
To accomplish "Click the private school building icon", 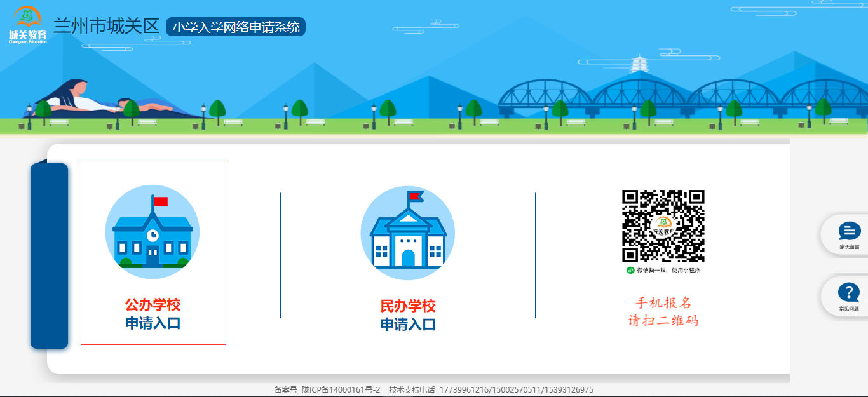I will [x=408, y=232].
